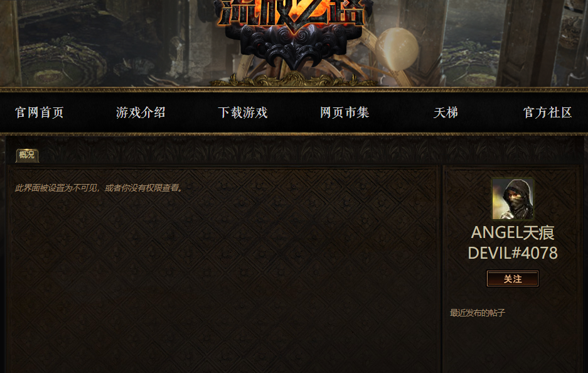Open the 官方社区 community menu item

[547, 112]
